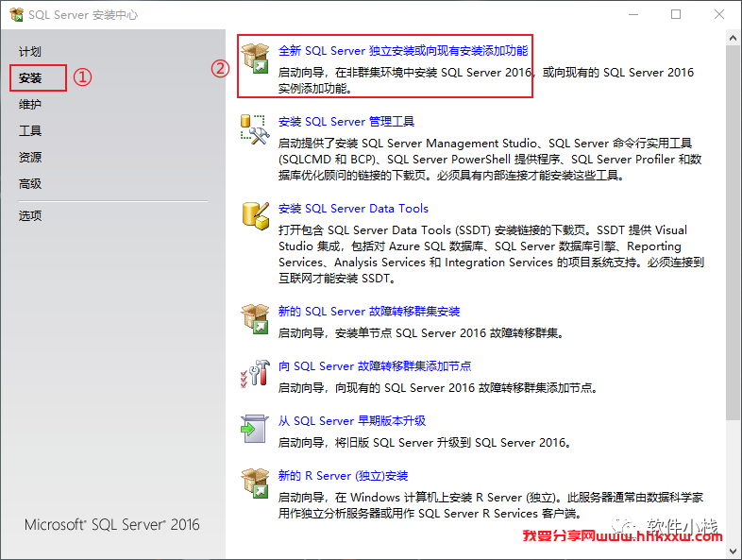Maximize the SQL Server 安装中心 window
Viewport: 742px width, 560px height.
click(x=676, y=15)
